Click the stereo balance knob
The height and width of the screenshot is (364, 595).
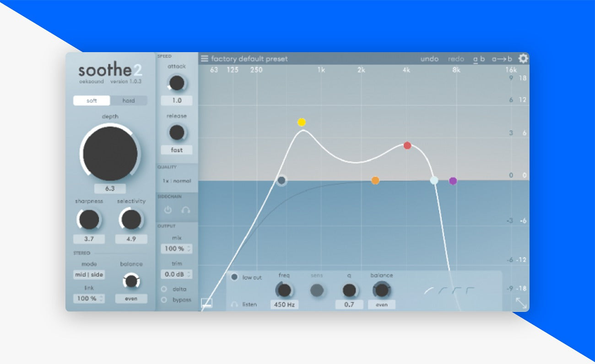(131, 281)
